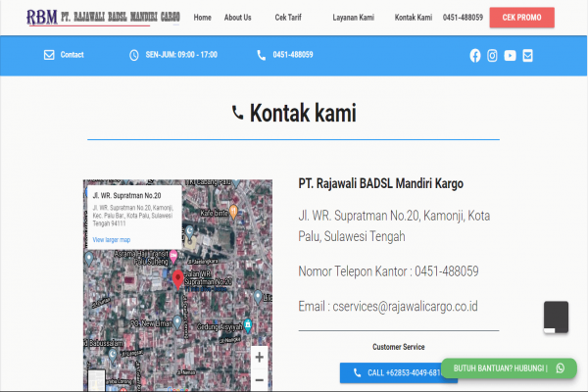Click the envelope icon next to Contact
This screenshot has width=588, height=392.
(x=49, y=55)
